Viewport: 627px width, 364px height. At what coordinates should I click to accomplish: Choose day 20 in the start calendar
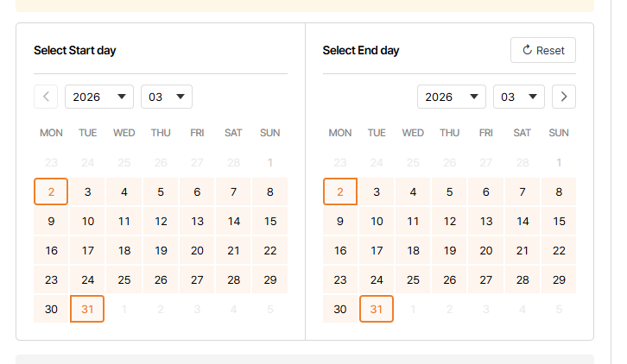(x=197, y=251)
